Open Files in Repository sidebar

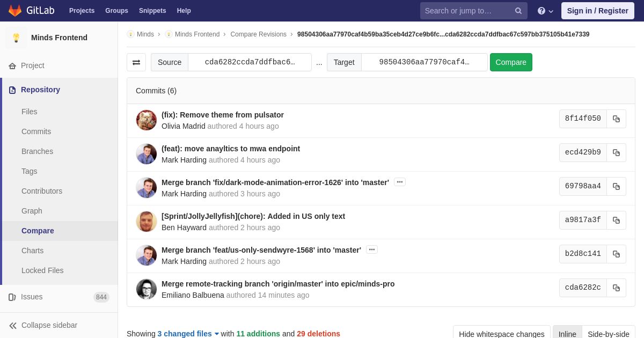[x=30, y=112]
